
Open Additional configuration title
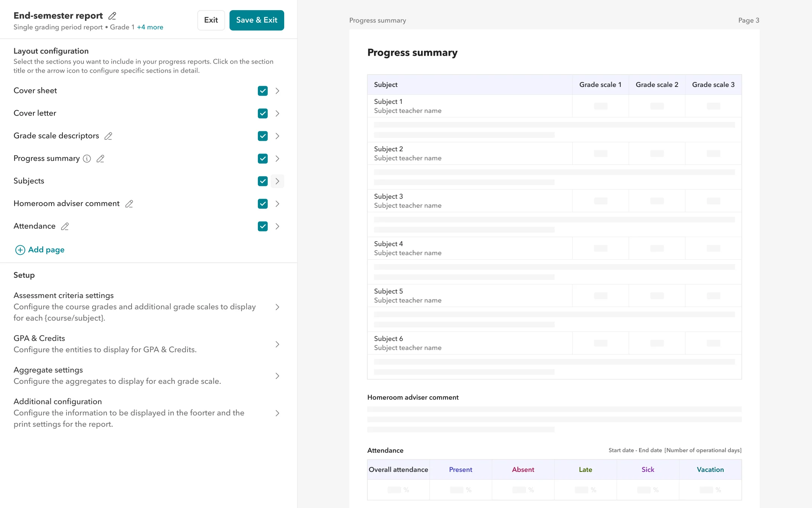pyautogui.click(x=58, y=402)
